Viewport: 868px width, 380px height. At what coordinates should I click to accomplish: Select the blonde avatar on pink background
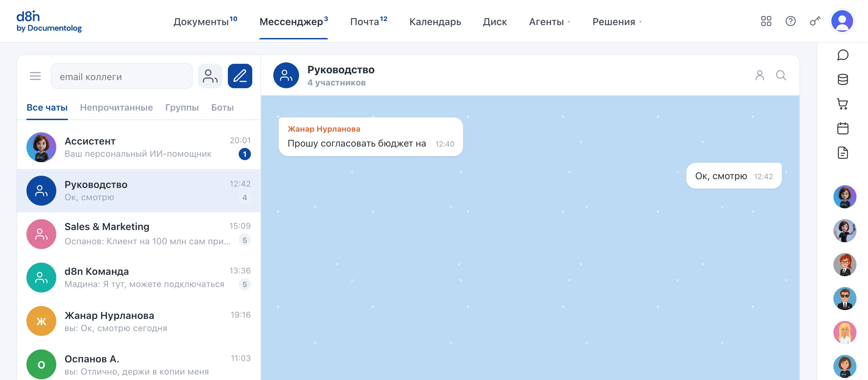click(x=845, y=332)
